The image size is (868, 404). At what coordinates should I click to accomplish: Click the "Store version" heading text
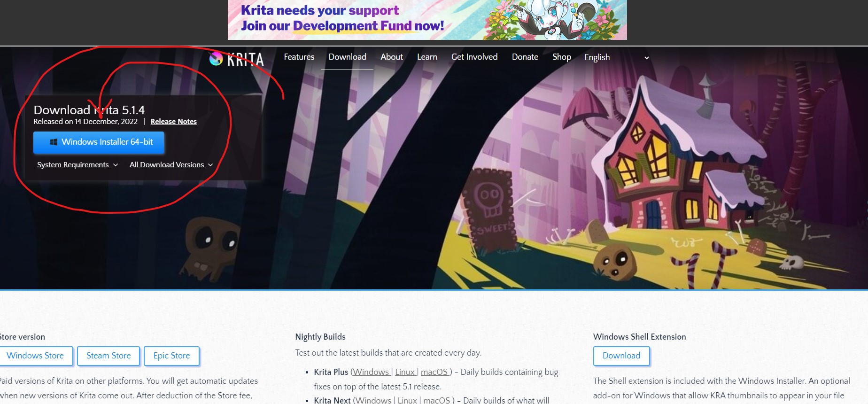pyautogui.click(x=22, y=337)
